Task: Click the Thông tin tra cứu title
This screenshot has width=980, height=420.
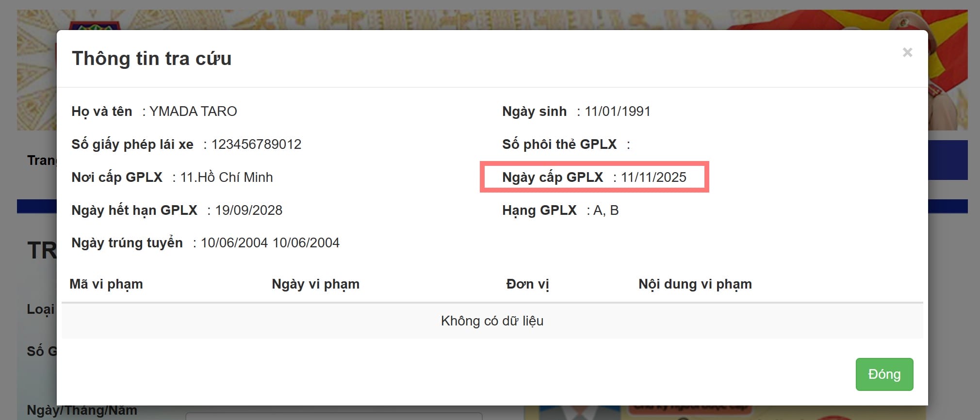Action: [151, 59]
